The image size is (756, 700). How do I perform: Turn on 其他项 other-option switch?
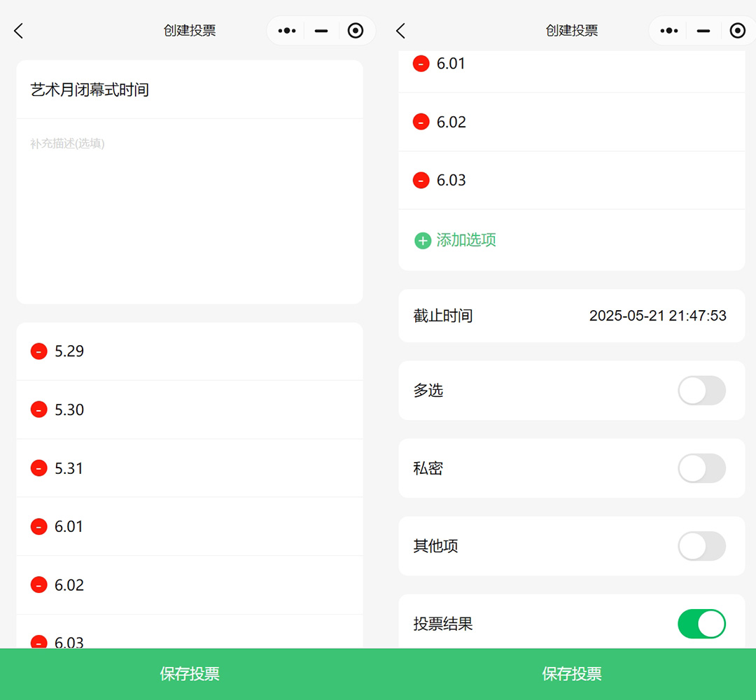[x=701, y=546]
